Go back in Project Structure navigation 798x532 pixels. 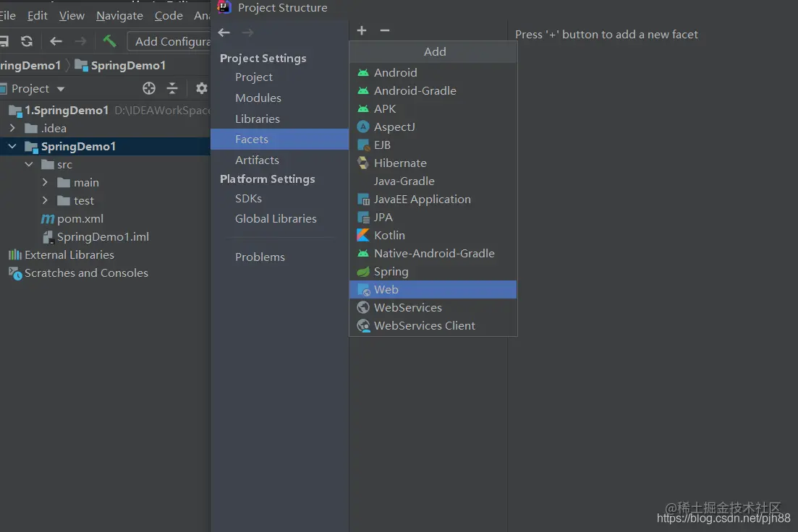tap(224, 33)
